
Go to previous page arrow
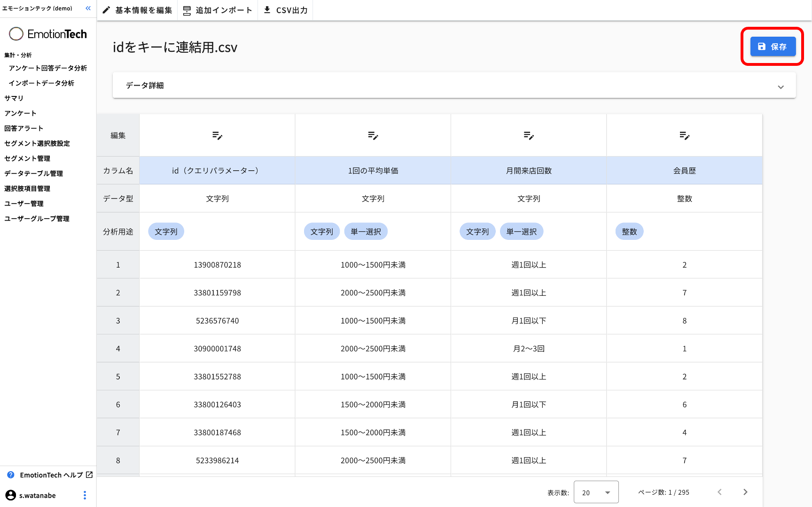click(x=719, y=492)
